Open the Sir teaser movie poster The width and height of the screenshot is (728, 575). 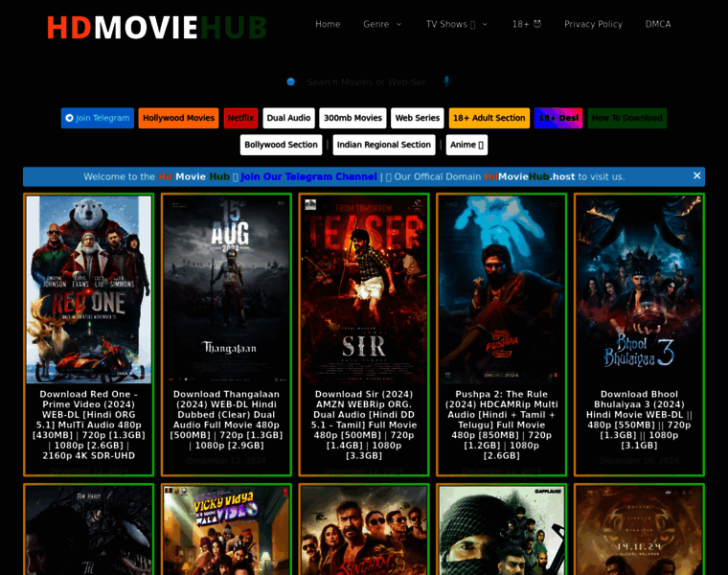click(x=364, y=289)
